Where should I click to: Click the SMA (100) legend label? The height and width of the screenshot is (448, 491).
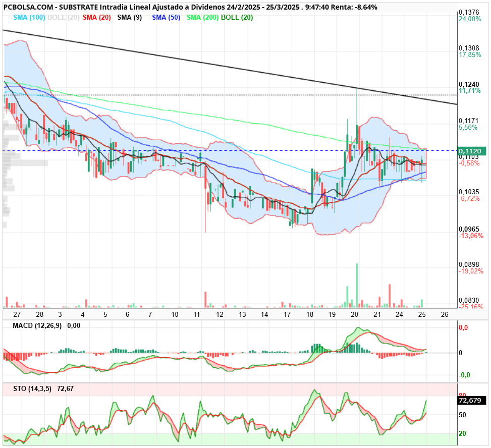tap(29, 18)
